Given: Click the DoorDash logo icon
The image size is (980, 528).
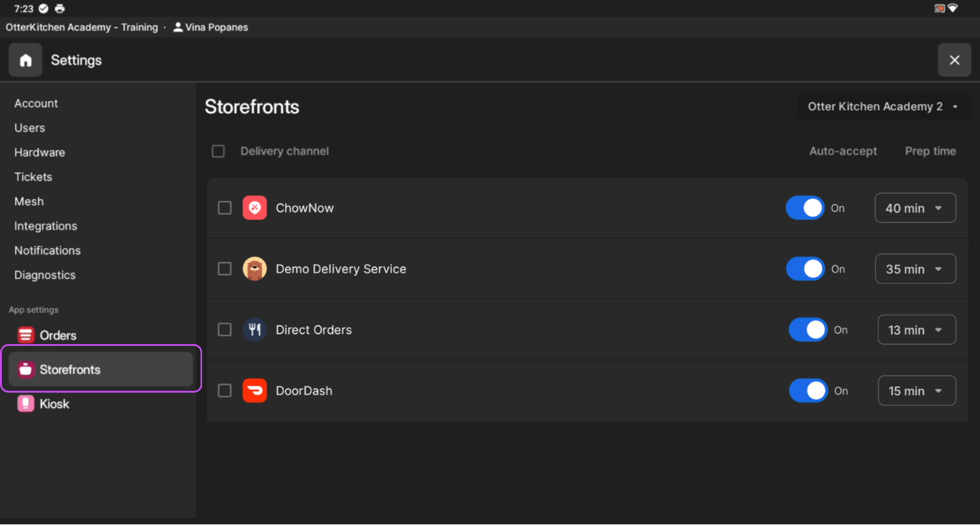Looking at the screenshot, I should point(254,390).
